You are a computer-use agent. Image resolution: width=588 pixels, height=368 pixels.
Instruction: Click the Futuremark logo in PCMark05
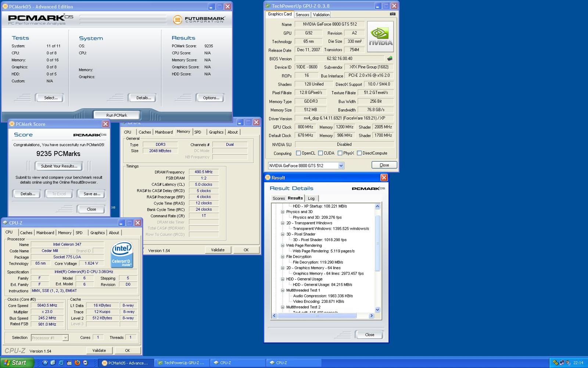click(199, 20)
